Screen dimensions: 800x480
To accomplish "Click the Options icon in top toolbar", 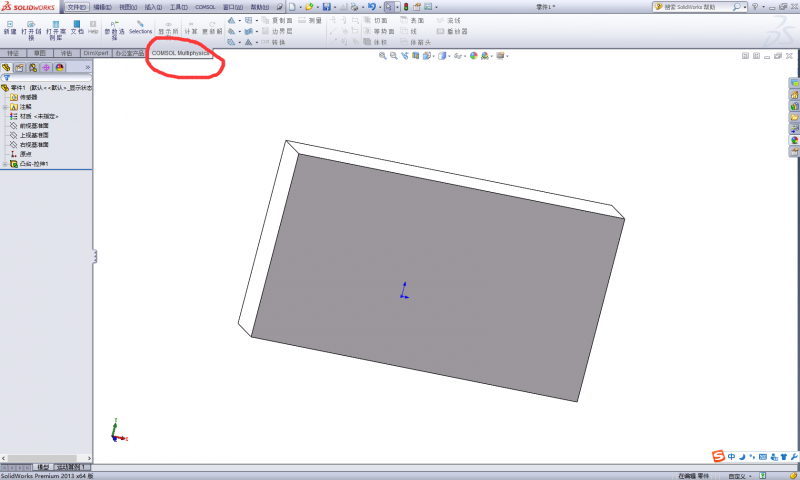I will tap(428, 7).
